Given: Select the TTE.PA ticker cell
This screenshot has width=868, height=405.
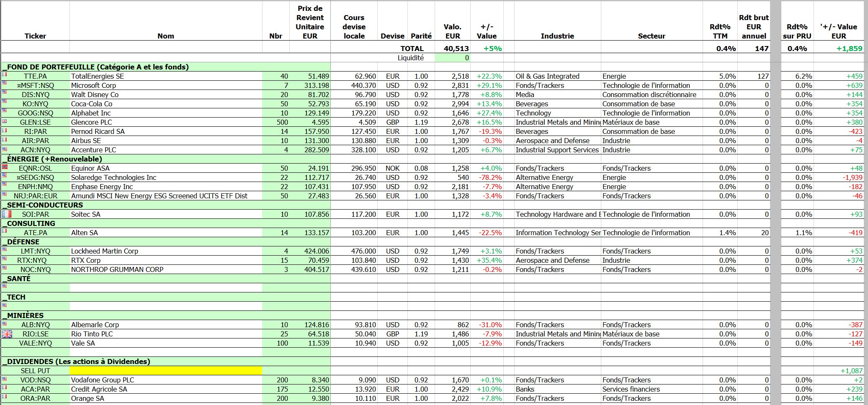Looking at the screenshot, I should tap(35, 76).
